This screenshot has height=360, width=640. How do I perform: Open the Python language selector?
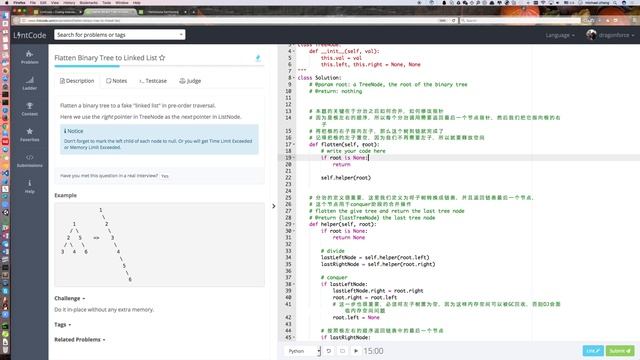pyautogui.click(x=302, y=351)
